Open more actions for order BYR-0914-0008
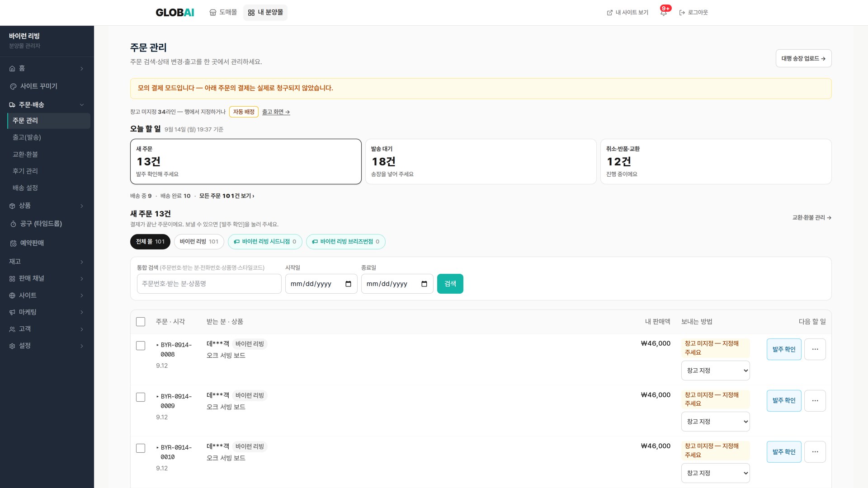Viewport: 868px width, 488px height. (x=815, y=349)
